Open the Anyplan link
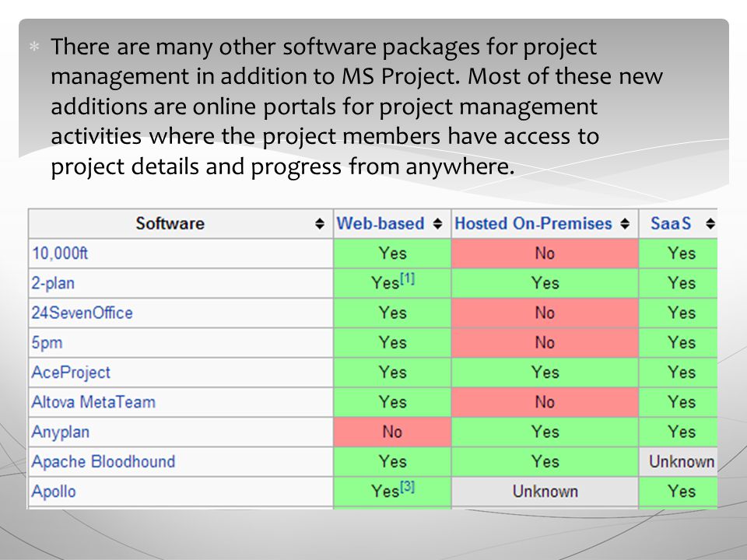Viewport: 747px width, 560px height. [x=61, y=432]
